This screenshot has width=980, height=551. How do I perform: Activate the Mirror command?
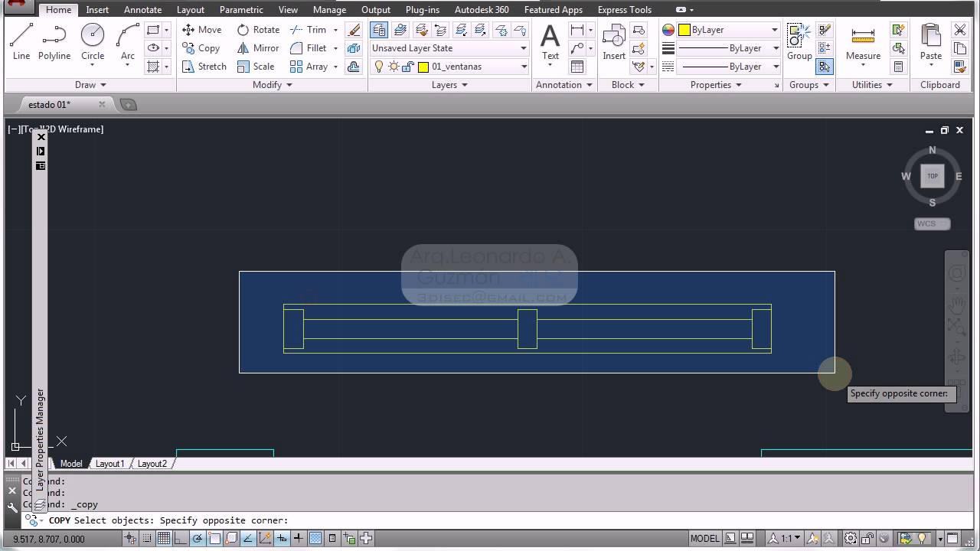(258, 48)
